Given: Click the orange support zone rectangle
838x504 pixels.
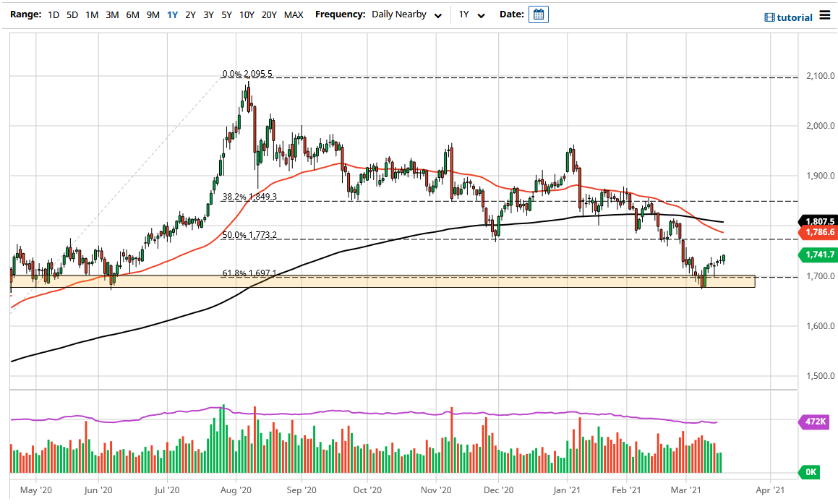Looking at the screenshot, I should (382, 282).
